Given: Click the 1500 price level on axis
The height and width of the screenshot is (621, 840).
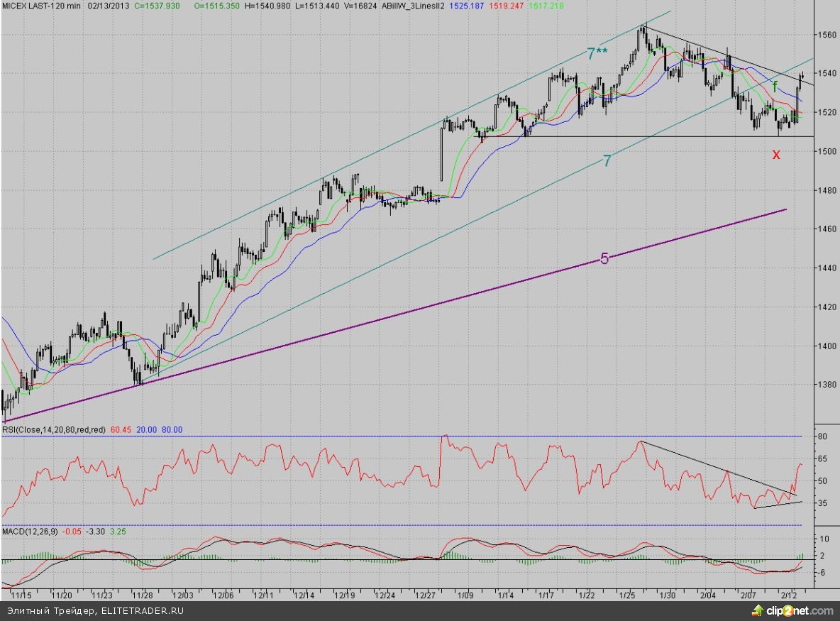Looking at the screenshot, I should 827,151.
